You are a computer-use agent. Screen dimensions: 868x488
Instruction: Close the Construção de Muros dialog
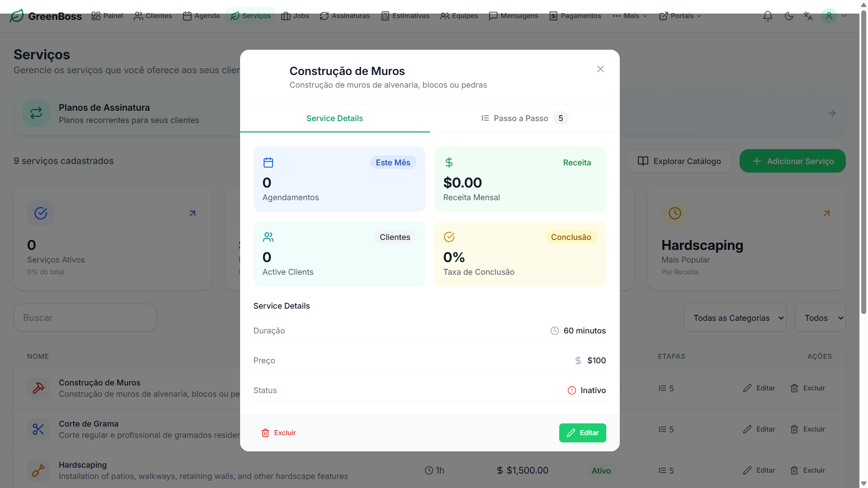click(x=600, y=69)
